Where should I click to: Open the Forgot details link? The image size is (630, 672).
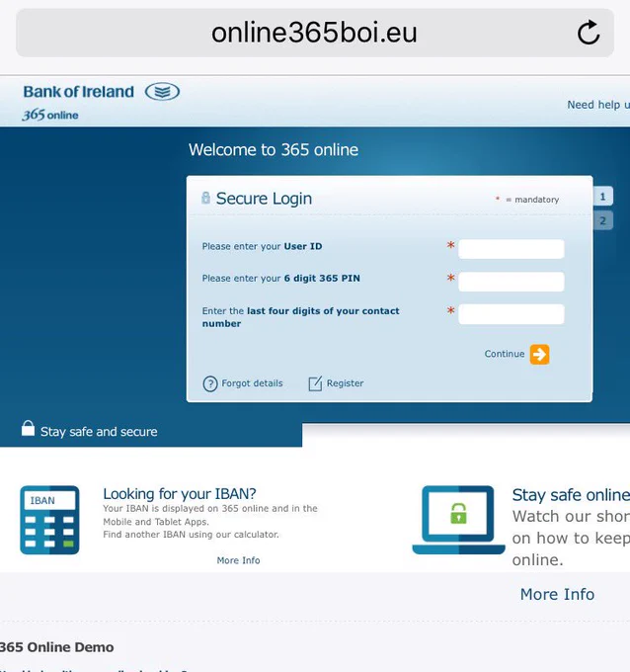[x=252, y=383]
